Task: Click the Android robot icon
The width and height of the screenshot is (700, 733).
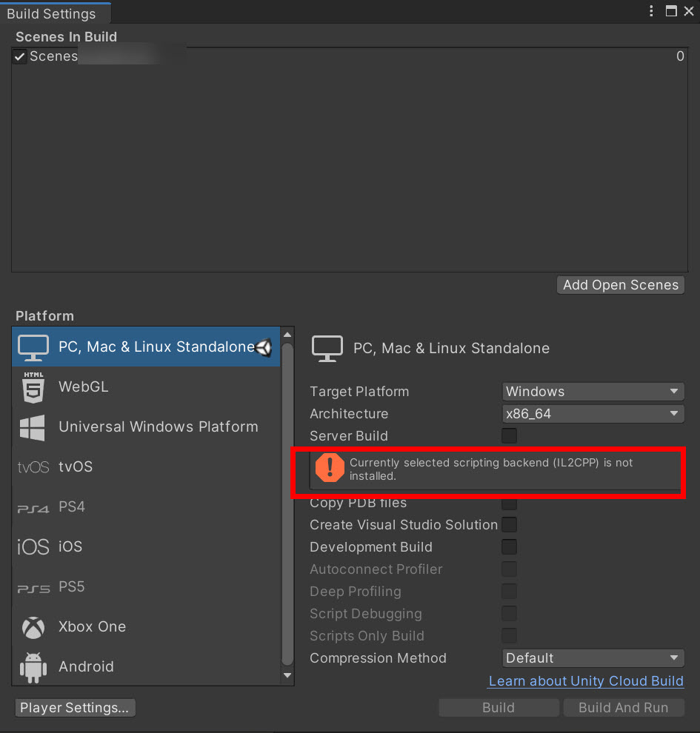Action: pyautogui.click(x=33, y=668)
